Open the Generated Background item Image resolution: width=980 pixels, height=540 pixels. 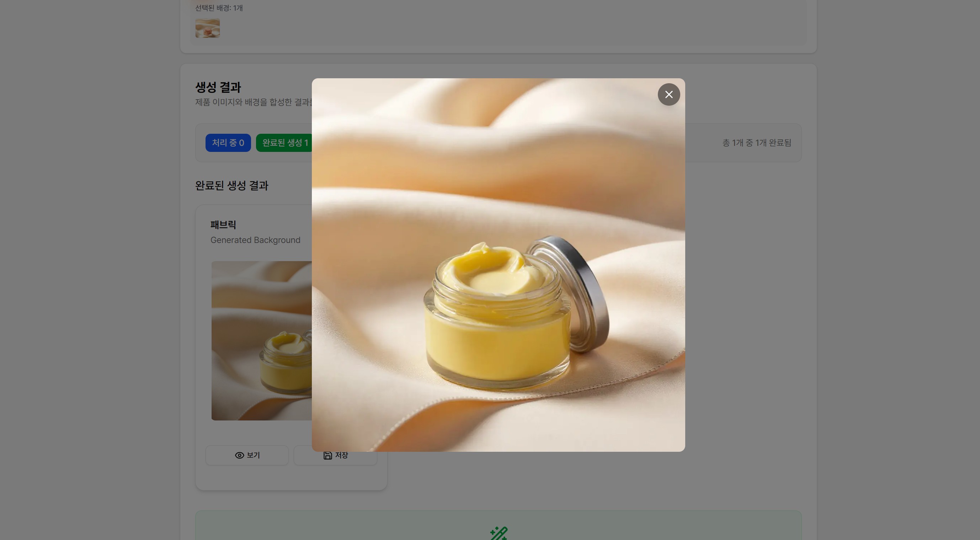[256, 240]
